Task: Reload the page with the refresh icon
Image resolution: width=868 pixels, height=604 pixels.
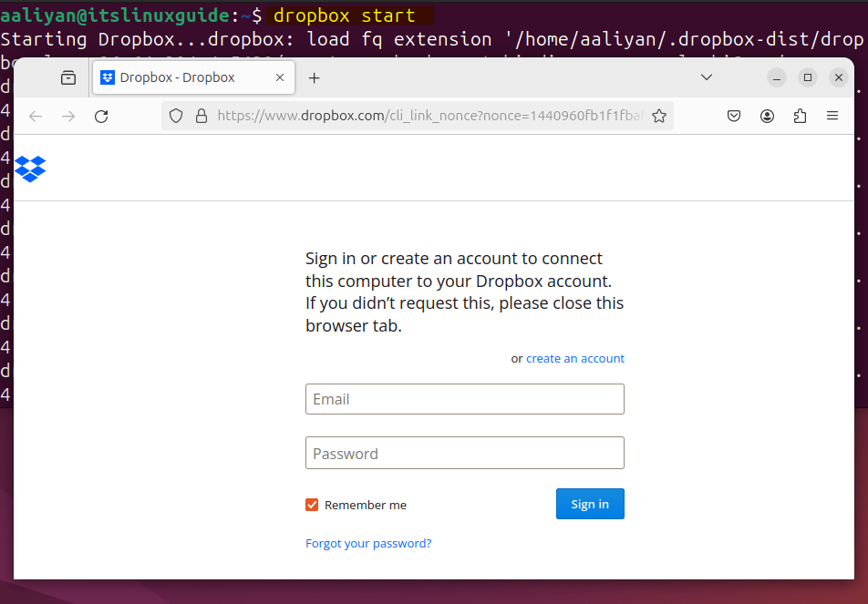Action: click(101, 116)
